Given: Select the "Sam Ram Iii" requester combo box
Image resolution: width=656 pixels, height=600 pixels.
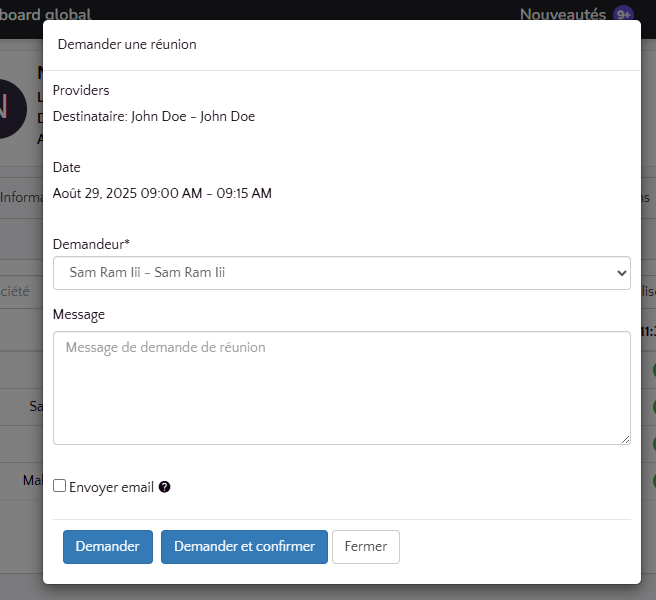Looking at the screenshot, I should pyautogui.click(x=330, y=272).
